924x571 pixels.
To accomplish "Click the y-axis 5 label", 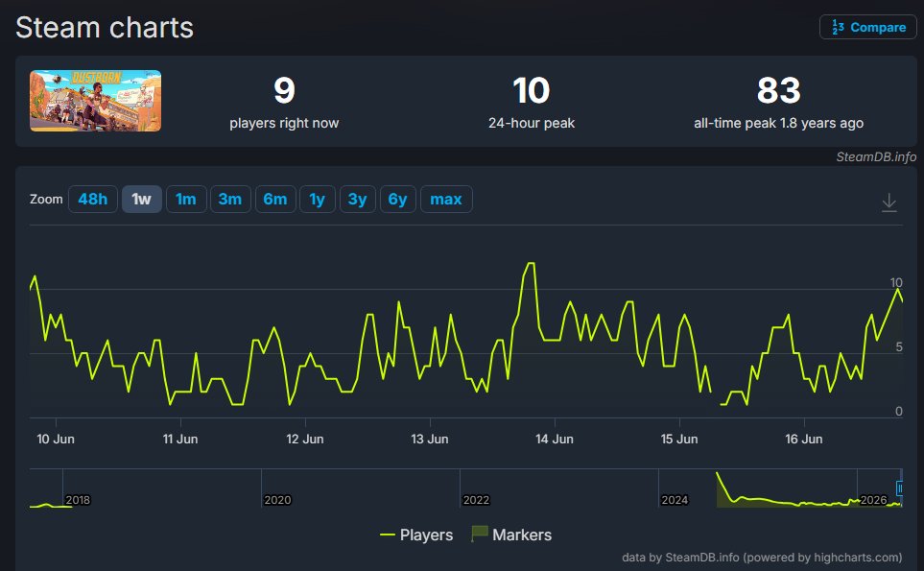I will [899, 347].
